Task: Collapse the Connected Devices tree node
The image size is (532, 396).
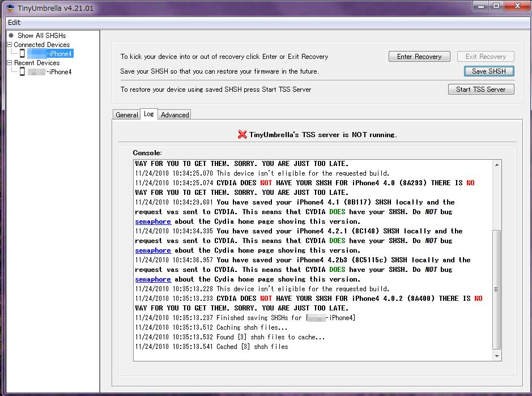Action: (x=10, y=44)
